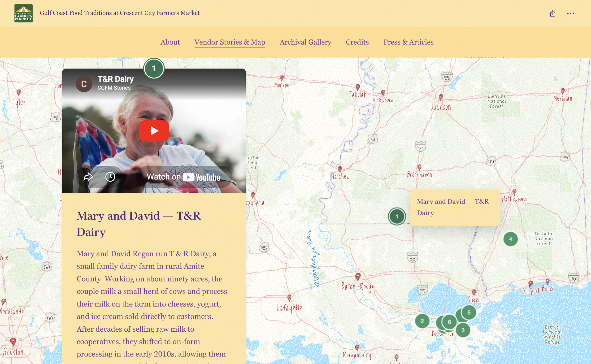Click the Bienville National Forest label
591x364 pixels.
[x=497, y=101]
